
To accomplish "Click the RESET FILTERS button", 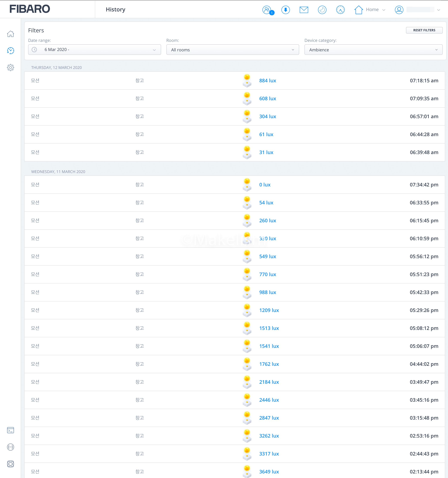I will (x=424, y=30).
